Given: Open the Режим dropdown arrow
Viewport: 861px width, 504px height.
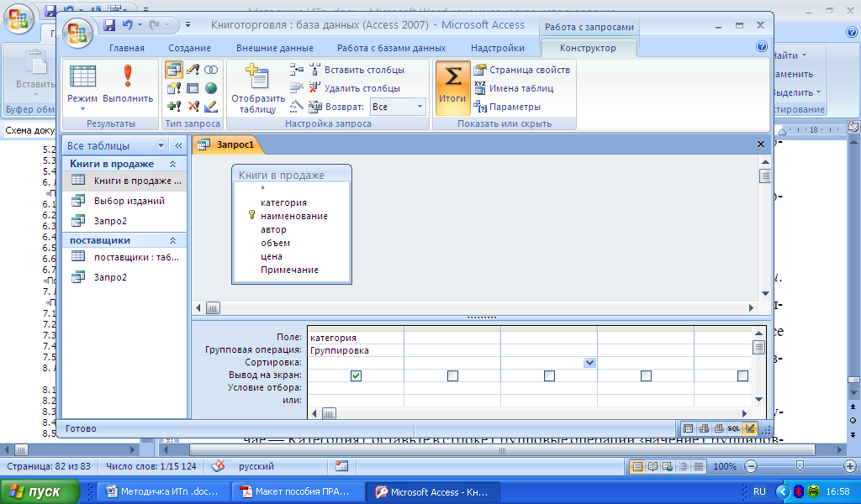Looking at the screenshot, I should point(82,108).
